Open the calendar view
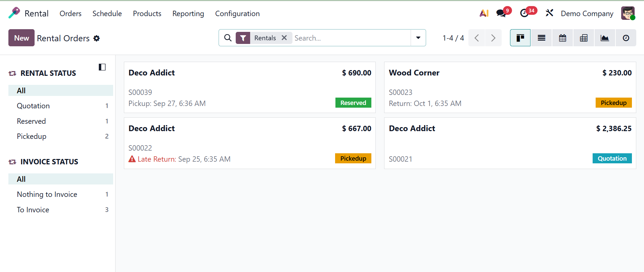 point(562,38)
